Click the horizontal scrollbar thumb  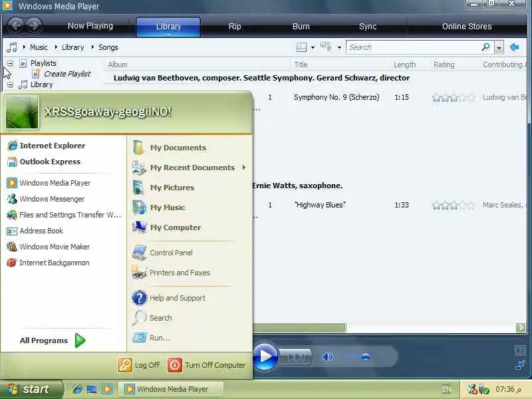click(299, 327)
